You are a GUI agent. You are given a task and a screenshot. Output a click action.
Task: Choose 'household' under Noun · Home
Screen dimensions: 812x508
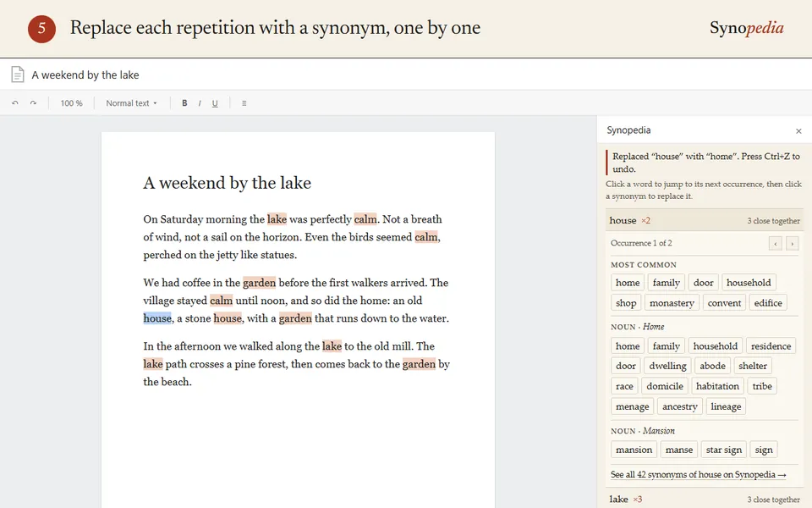716,345
